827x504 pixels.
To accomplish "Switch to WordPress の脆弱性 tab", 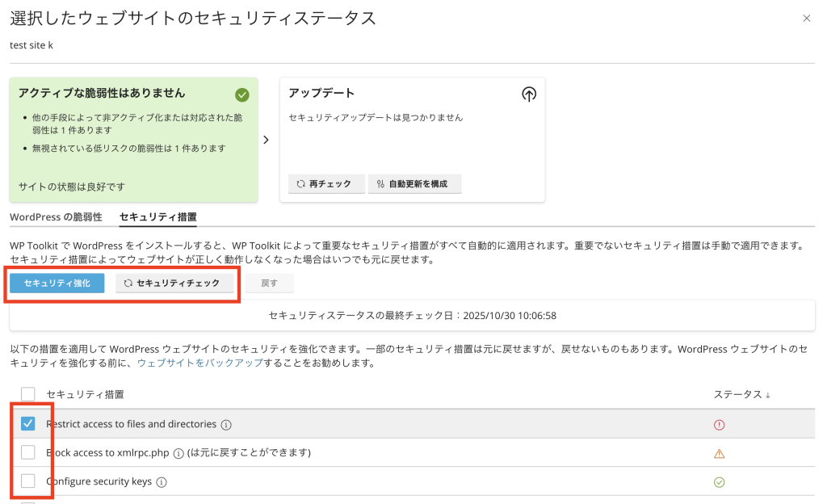I will (x=56, y=216).
